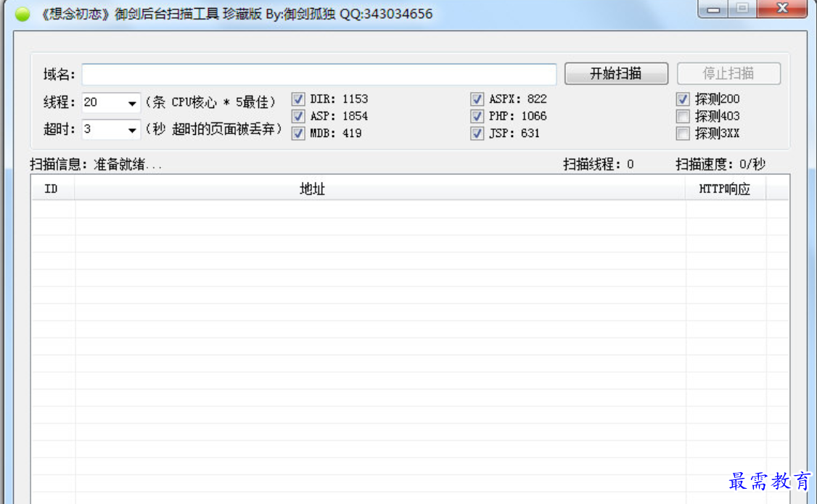The width and height of the screenshot is (817, 504).
Task: Click the green app icon in title bar
Action: point(22,14)
